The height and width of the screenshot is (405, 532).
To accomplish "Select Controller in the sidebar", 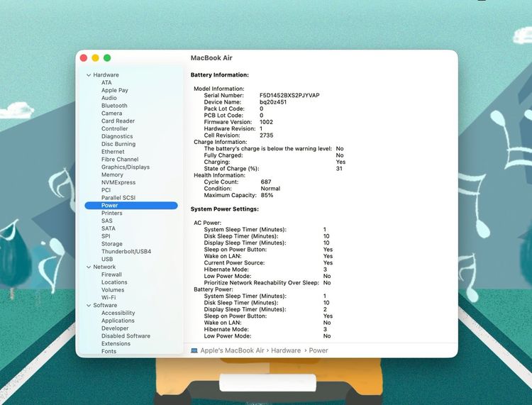I will point(114,128).
